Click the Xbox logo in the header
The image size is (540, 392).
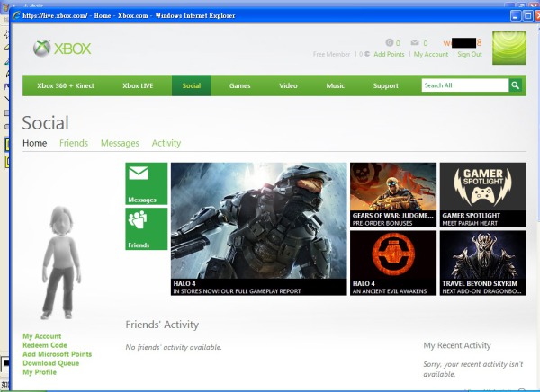(62, 49)
